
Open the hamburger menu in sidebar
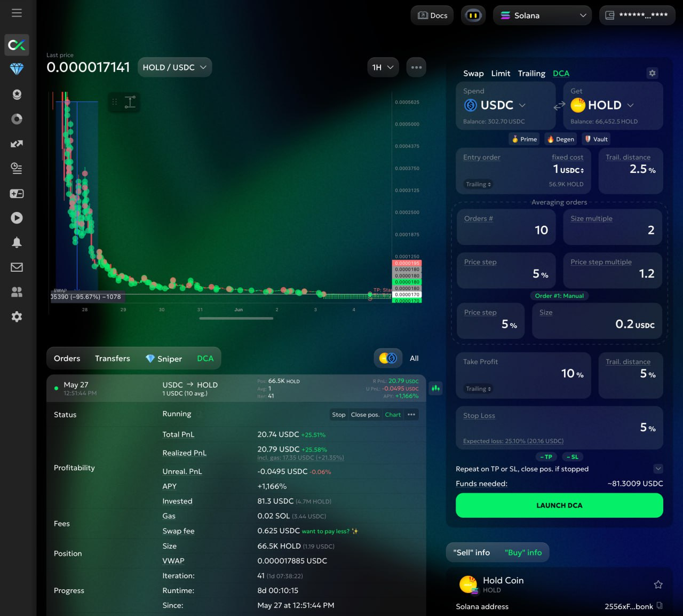17,12
